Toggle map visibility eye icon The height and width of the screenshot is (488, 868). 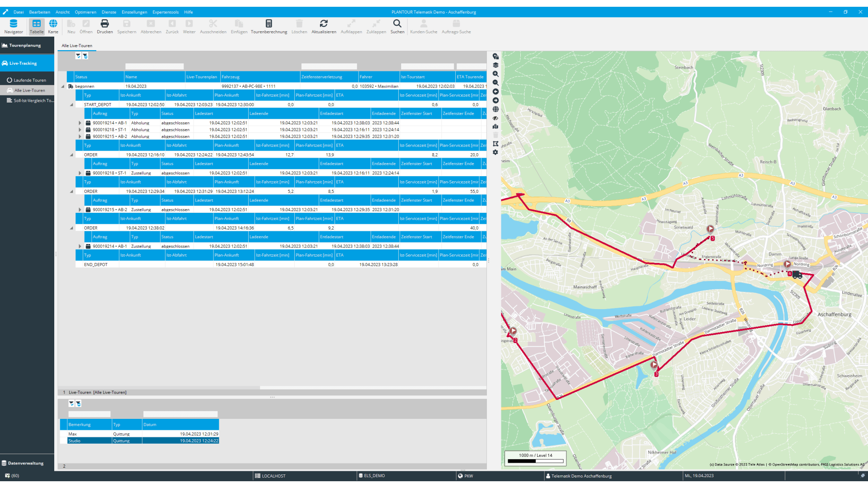(495, 118)
